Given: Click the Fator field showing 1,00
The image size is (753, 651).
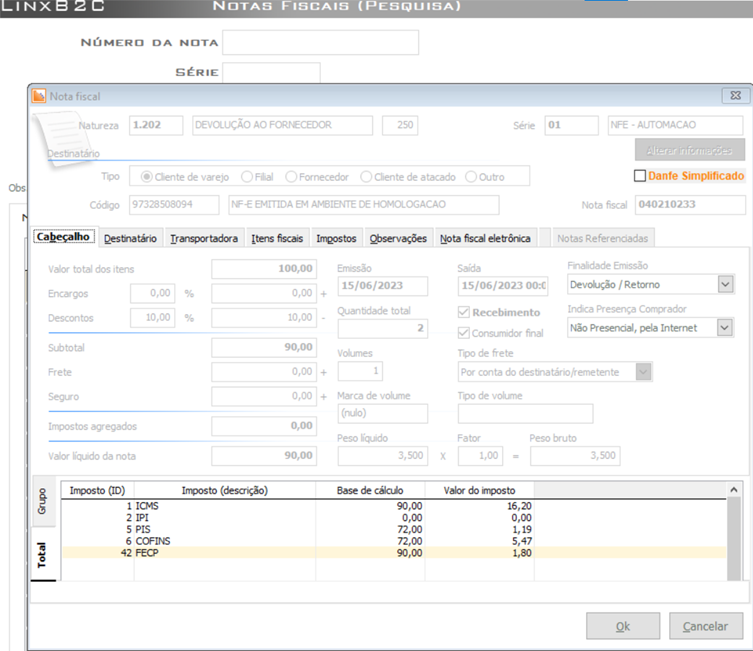Looking at the screenshot, I should (x=480, y=456).
